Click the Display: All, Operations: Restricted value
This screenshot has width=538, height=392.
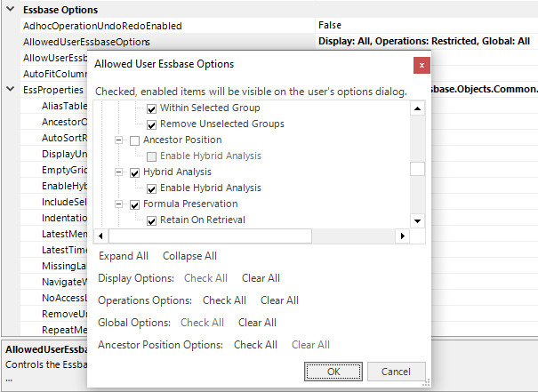(424, 41)
